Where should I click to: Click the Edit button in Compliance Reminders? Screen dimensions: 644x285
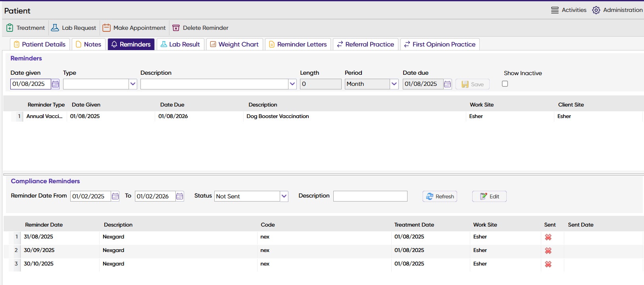click(489, 196)
